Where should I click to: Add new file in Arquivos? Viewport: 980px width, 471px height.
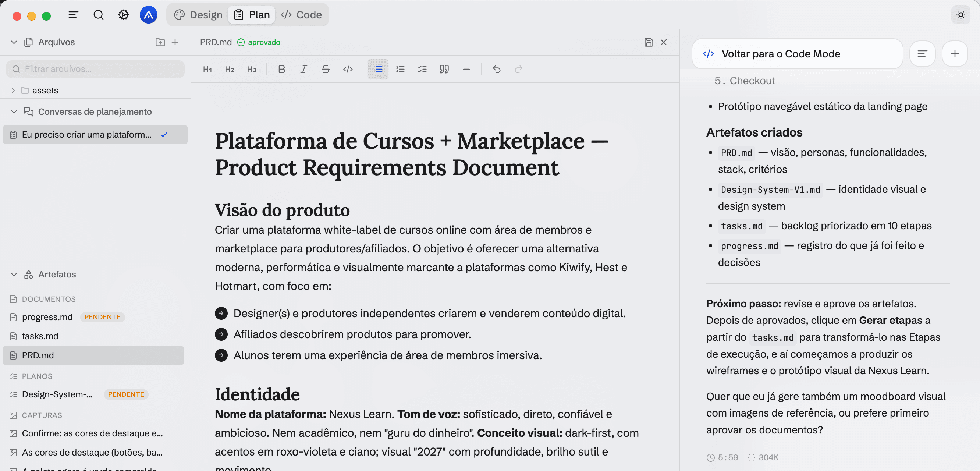pos(175,42)
